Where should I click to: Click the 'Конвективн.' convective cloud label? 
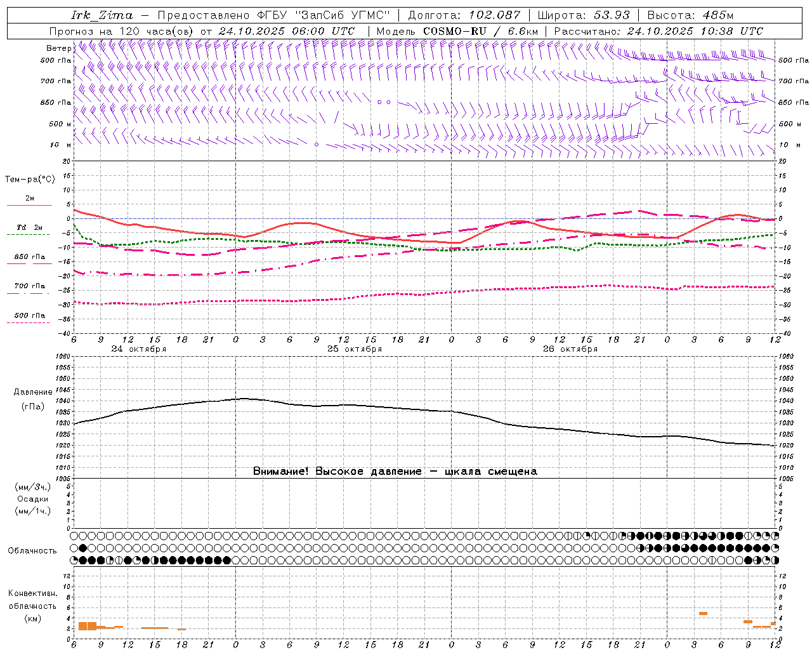pos(32,594)
